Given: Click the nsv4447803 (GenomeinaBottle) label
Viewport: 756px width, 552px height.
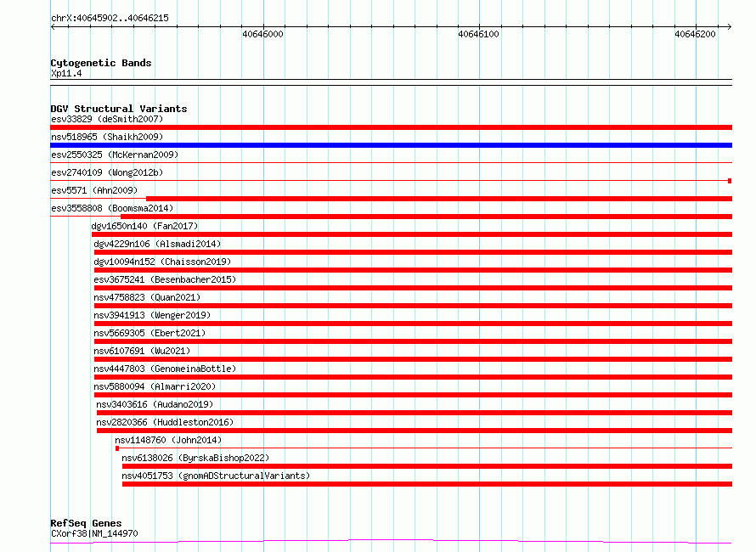Looking at the screenshot, I should tap(164, 369).
